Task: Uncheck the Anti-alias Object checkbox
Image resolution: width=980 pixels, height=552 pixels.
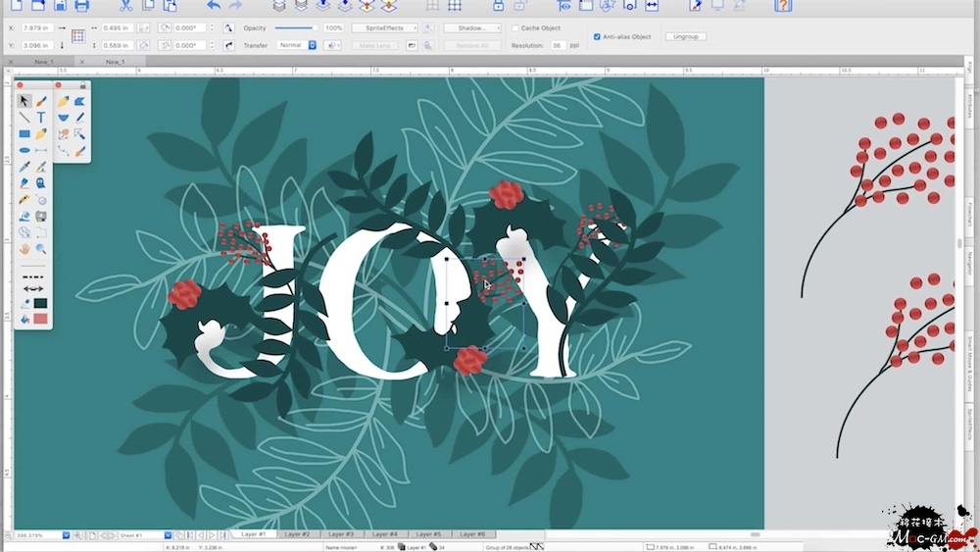Action: (x=598, y=36)
